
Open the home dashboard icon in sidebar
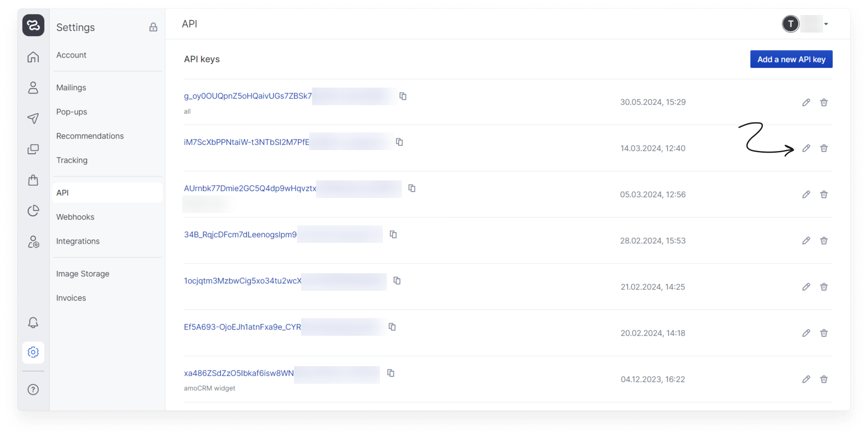click(33, 57)
